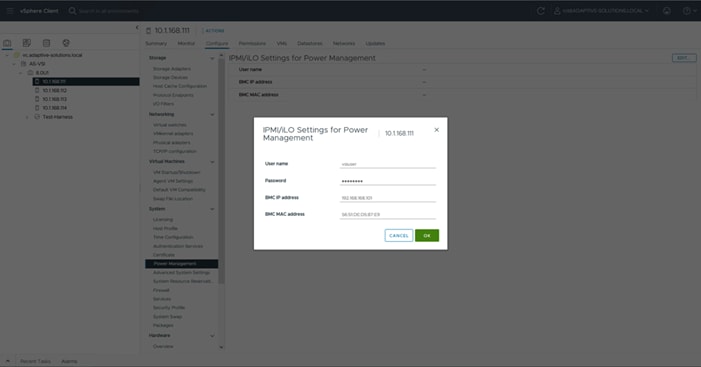Open the Alarms panel
The height and width of the screenshot is (367, 701).
pos(69,361)
